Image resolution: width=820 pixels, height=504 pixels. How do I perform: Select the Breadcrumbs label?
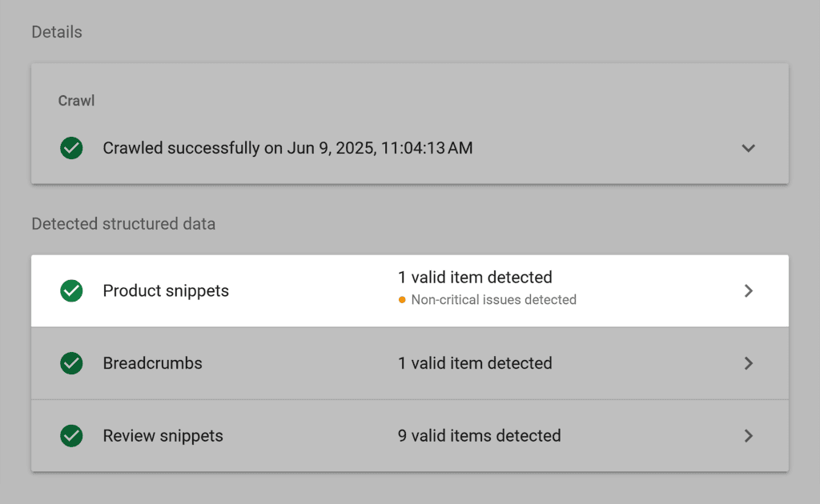pyautogui.click(x=152, y=363)
